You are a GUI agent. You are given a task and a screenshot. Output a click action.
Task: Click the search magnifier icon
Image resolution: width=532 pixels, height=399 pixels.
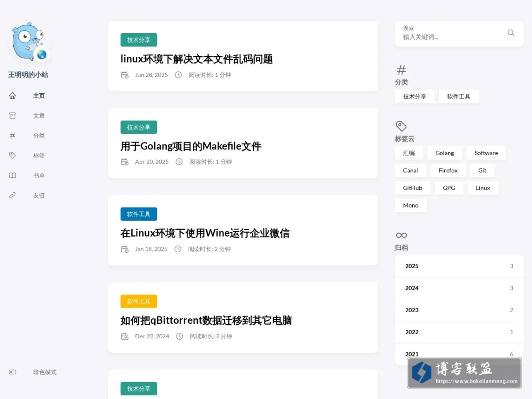[511, 33]
